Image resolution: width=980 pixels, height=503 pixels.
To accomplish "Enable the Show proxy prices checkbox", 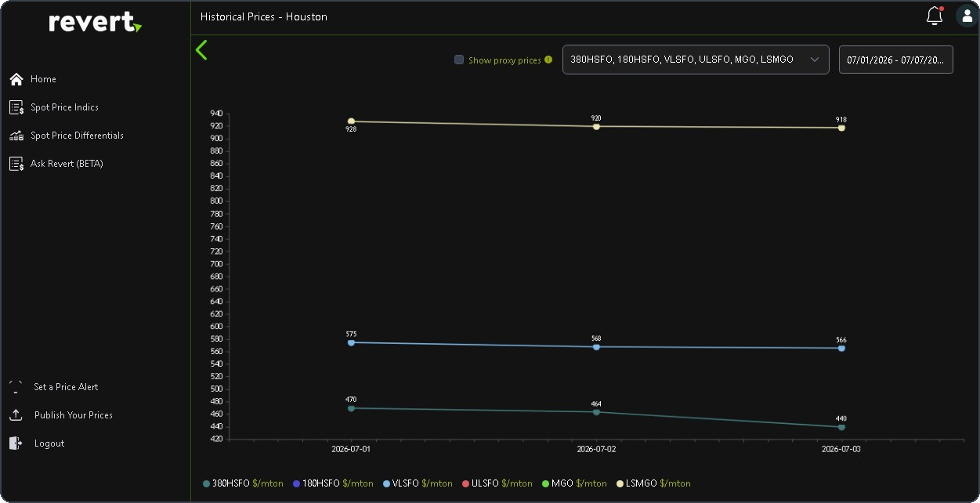I will pos(459,60).
